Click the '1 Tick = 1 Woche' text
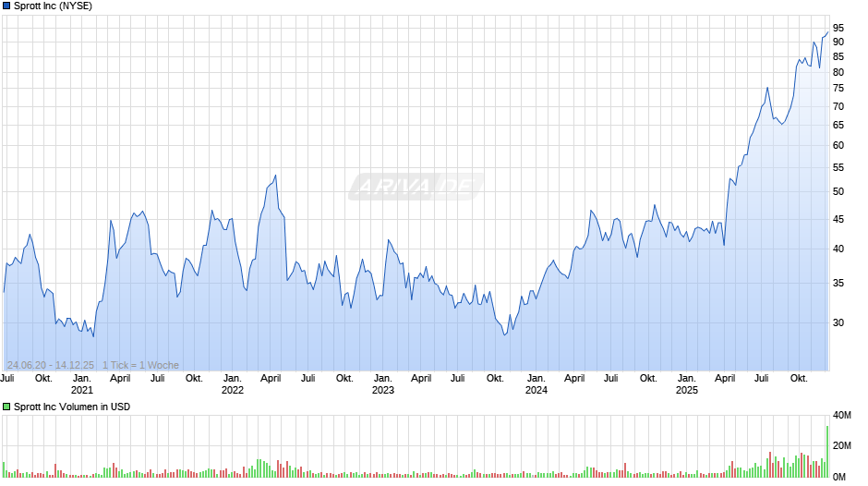This screenshot has width=868, height=486. point(140,365)
